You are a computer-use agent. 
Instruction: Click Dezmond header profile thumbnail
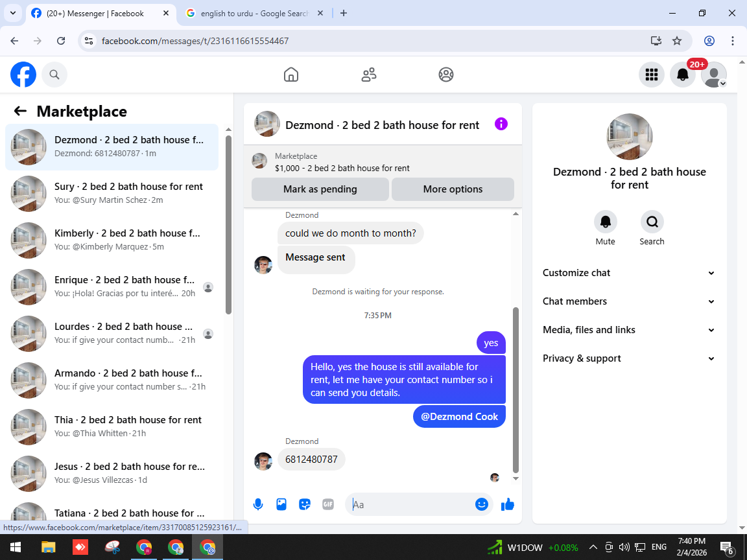tap(267, 124)
